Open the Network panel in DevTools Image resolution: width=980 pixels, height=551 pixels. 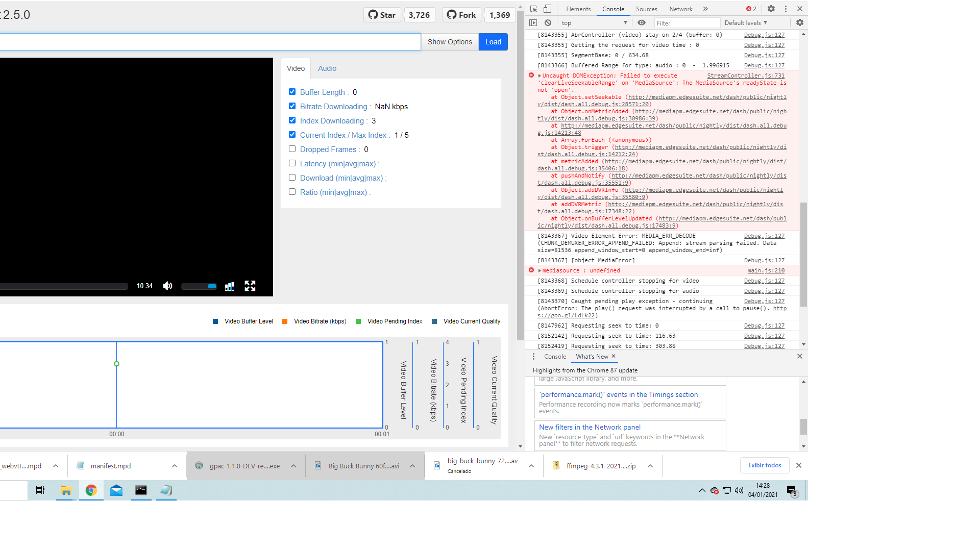coord(681,9)
